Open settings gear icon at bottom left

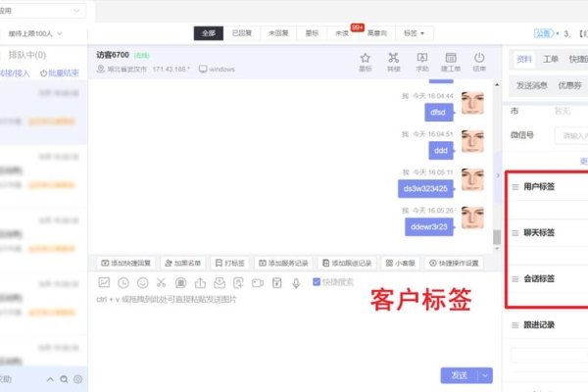(78, 379)
